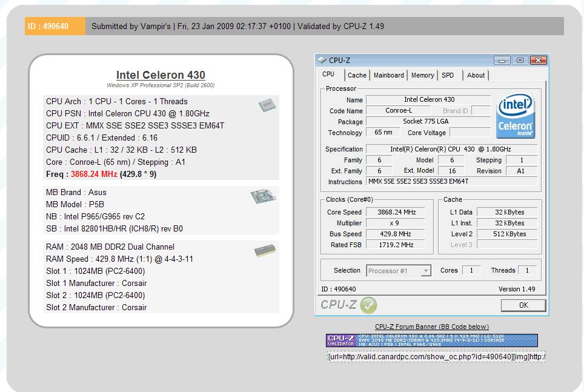Click the CPU-Z Validator forum banner image
Image resolution: width=584 pixels, height=392 pixels.
point(432,341)
